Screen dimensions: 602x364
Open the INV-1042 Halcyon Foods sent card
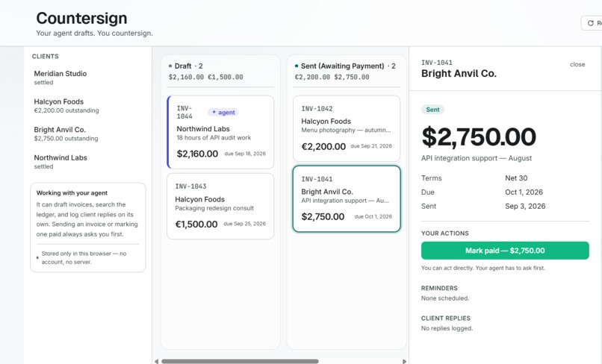pyautogui.click(x=347, y=128)
